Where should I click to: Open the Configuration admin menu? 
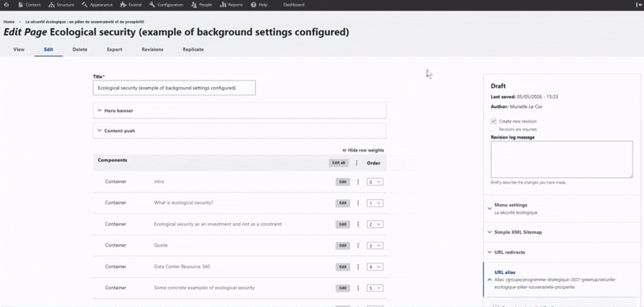tap(167, 5)
